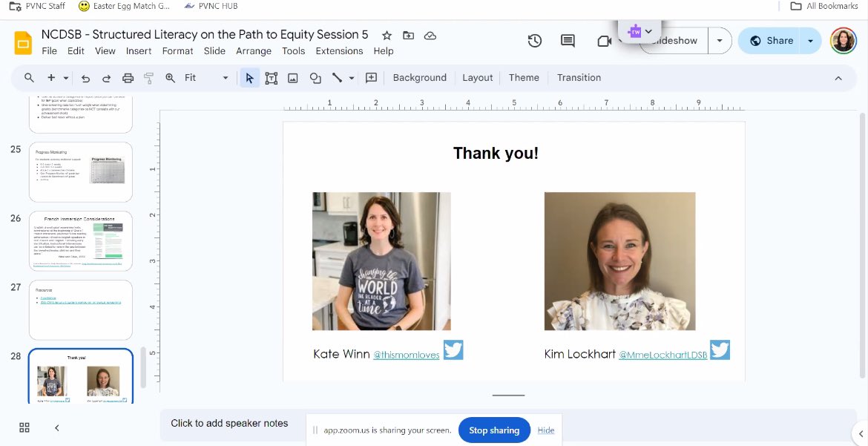Open the All Bookmarks folder
Screen dimensions: 868x446
[x=824, y=6]
